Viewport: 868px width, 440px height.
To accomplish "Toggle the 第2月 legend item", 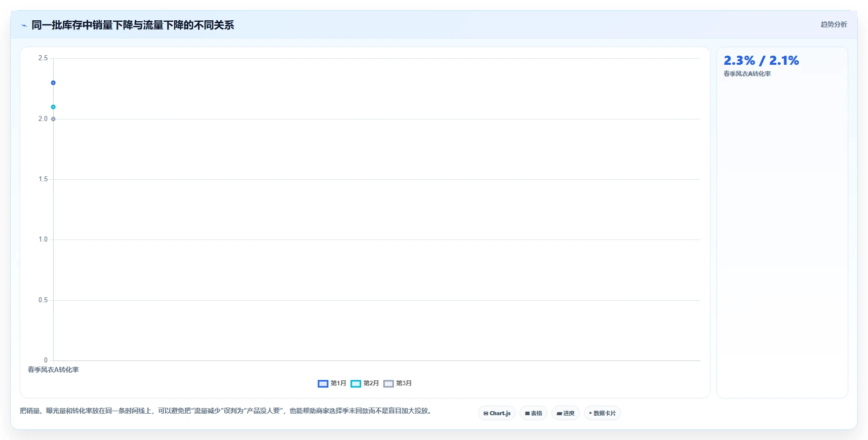I will point(365,383).
